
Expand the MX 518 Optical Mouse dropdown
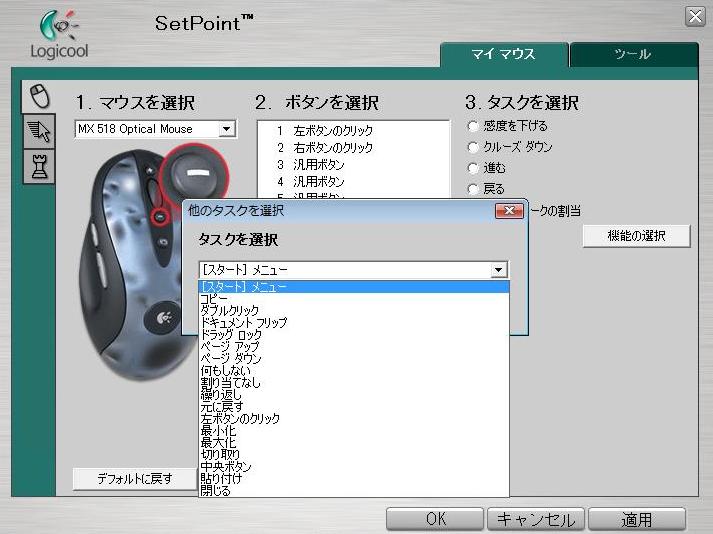226,129
